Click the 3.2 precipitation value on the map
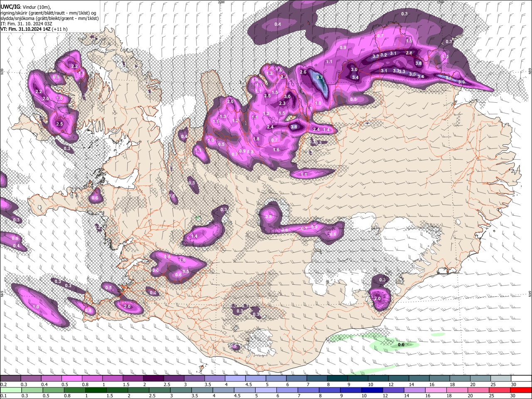Image resolution: width=532 pixels, height=399 pixels. tap(384, 55)
